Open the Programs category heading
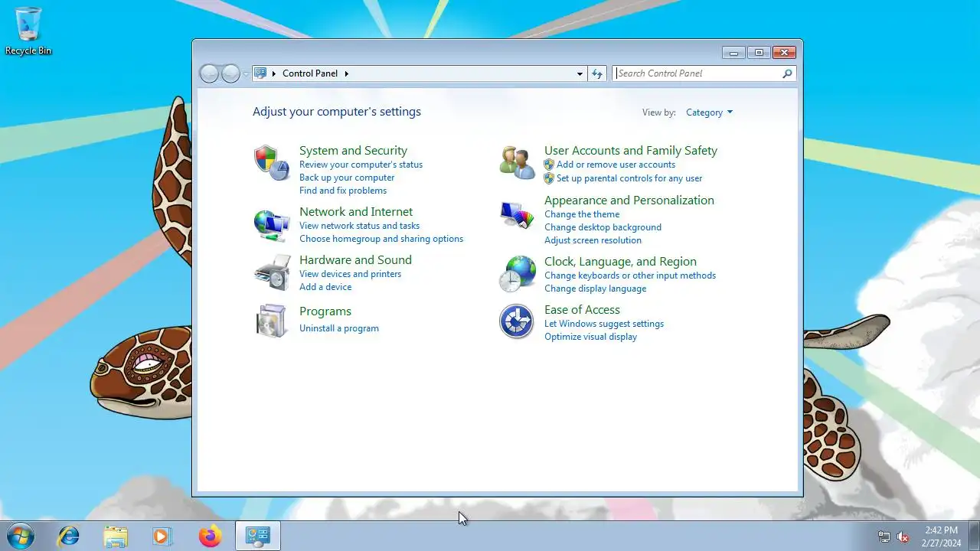This screenshot has width=980, height=551. pyautogui.click(x=325, y=311)
